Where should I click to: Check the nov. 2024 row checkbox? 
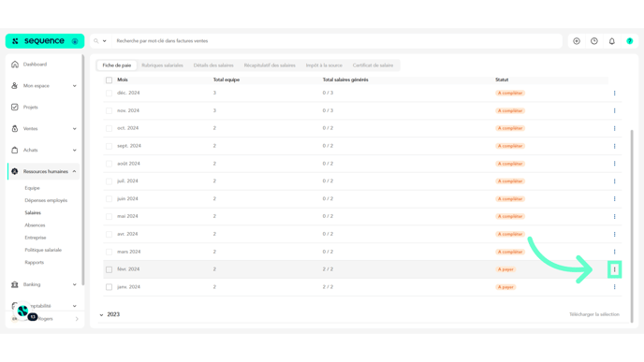point(109,110)
